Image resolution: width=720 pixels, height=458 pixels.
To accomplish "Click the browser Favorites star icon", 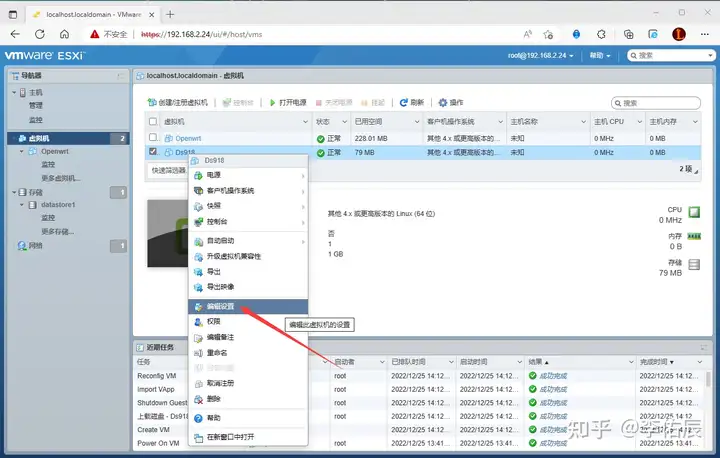I will [x=548, y=34].
